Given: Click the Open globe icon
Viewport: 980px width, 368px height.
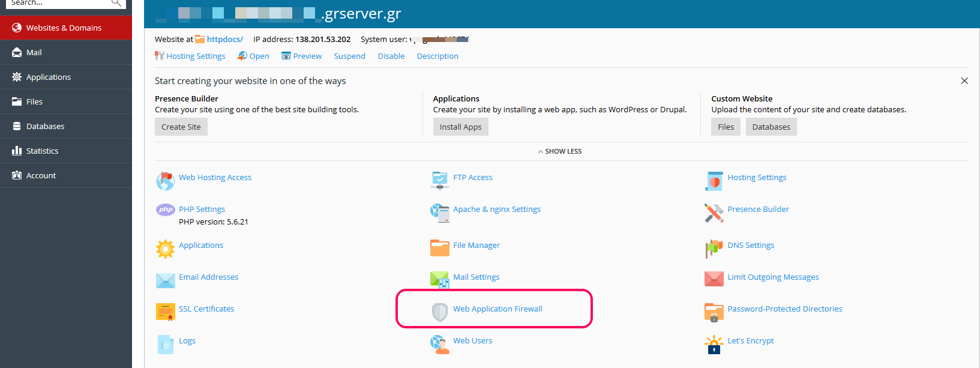Looking at the screenshot, I should tap(242, 56).
